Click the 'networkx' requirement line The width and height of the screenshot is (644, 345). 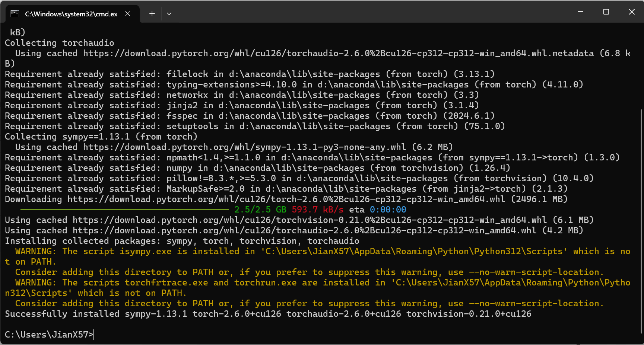tap(242, 95)
